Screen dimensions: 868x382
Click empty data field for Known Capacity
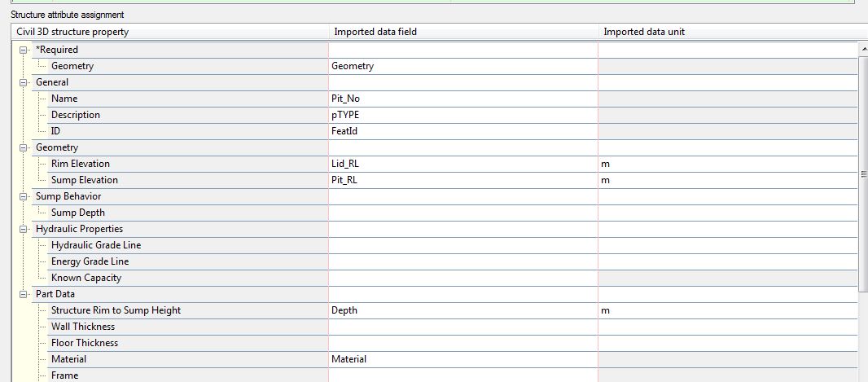(463, 278)
